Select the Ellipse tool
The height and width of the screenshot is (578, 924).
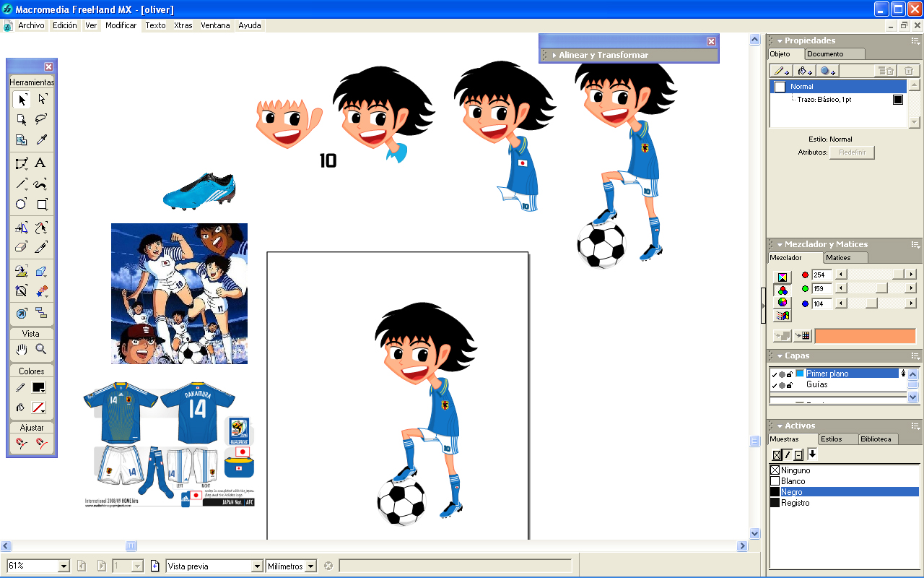coord(22,204)
